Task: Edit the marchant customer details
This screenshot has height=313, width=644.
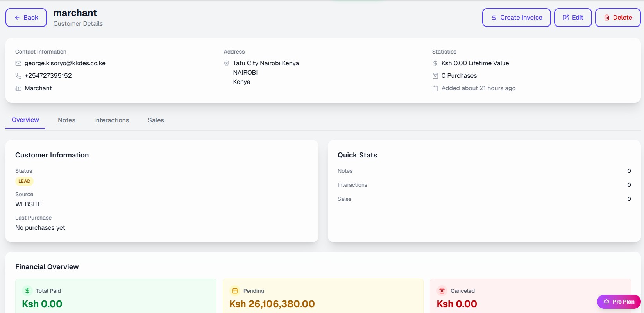Action: click(x=573, y=18)
